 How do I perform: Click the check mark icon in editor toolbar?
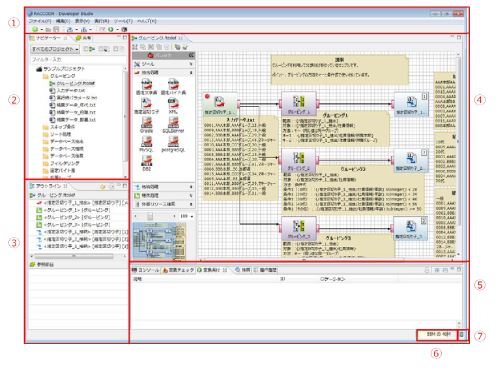tap(185, 47)
